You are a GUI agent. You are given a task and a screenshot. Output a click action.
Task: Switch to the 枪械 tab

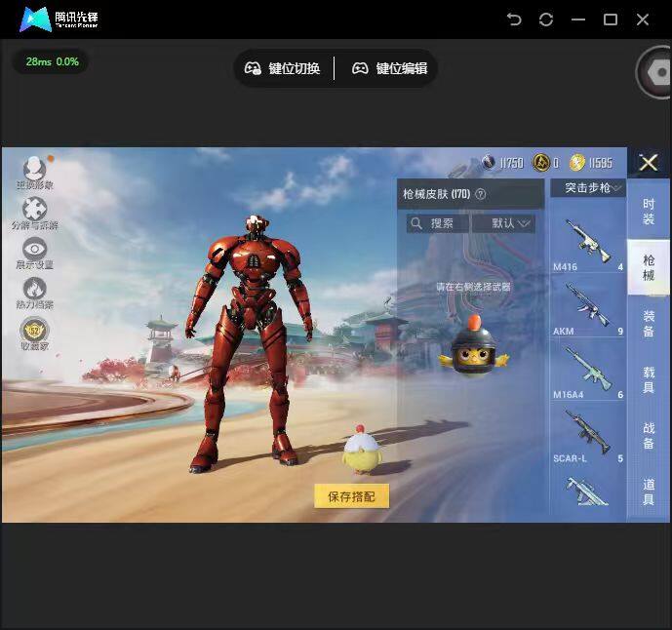(649, 267)
